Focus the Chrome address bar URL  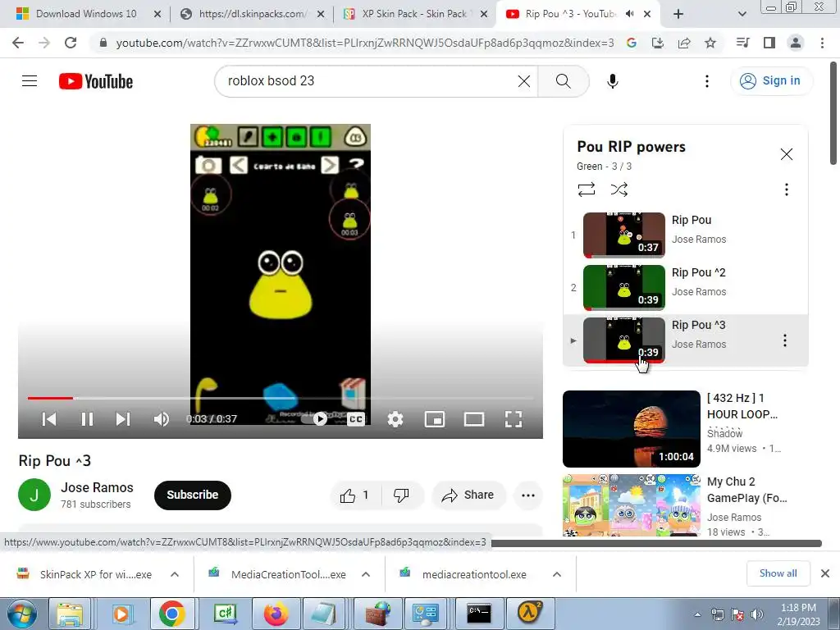tap(364, 43)
